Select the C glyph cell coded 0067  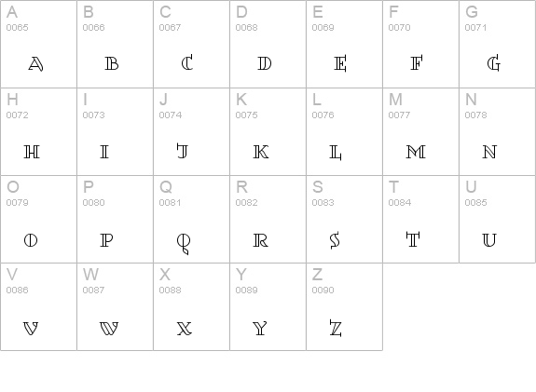191,44
